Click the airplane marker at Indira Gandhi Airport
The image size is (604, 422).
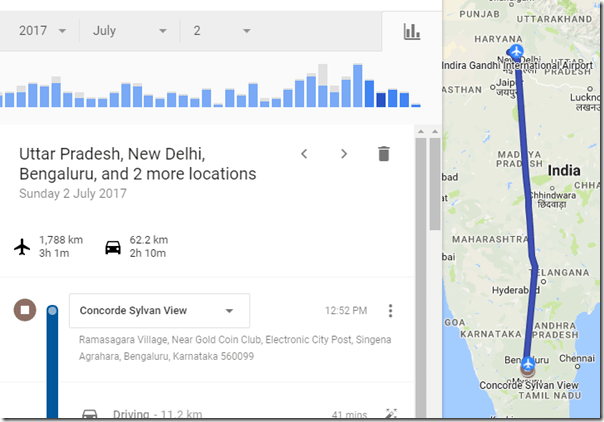point(515,52)
